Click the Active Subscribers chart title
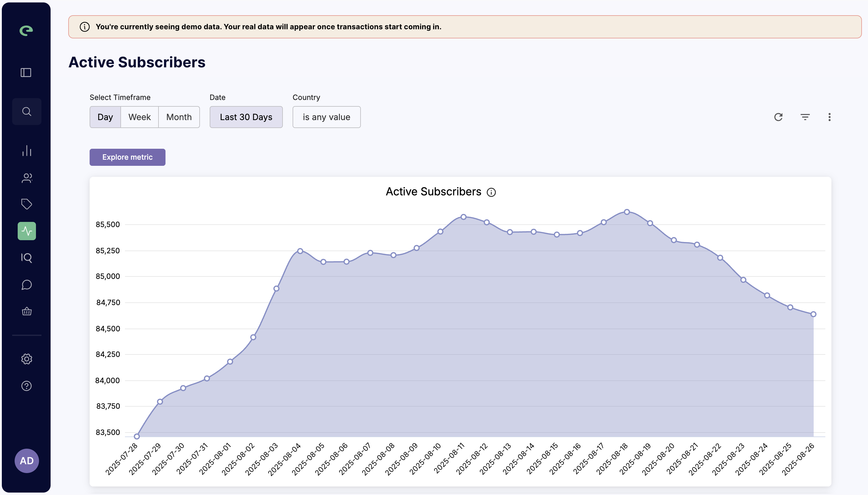The width and height of the screenshot is (868, 495). point(433,192)
